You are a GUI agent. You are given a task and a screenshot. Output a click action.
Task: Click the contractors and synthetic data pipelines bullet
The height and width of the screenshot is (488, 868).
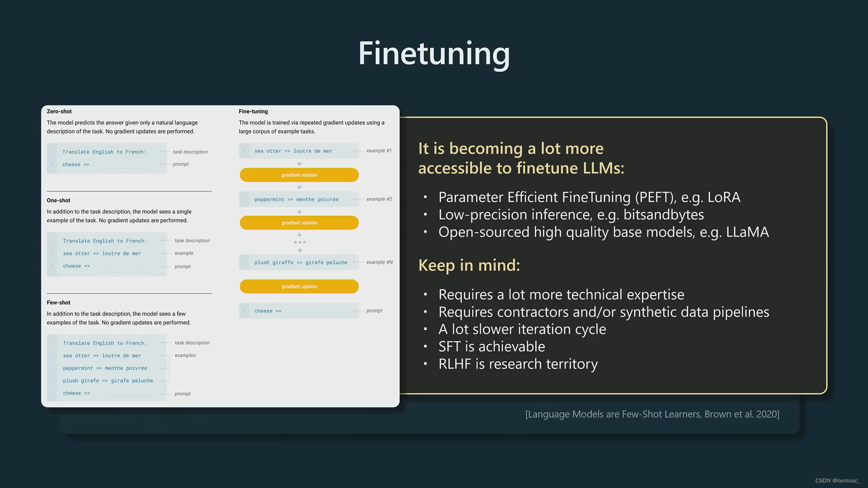click(x=604, y=312)
